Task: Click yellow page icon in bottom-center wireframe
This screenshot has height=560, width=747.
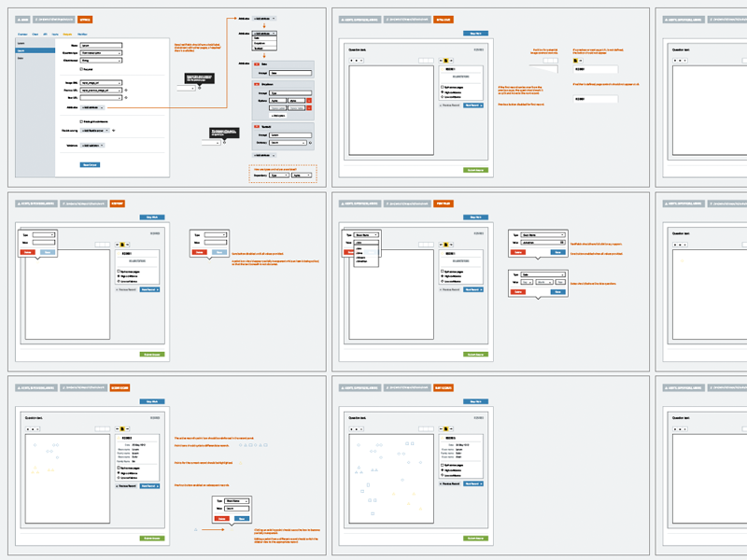Action: click(446, 428)
